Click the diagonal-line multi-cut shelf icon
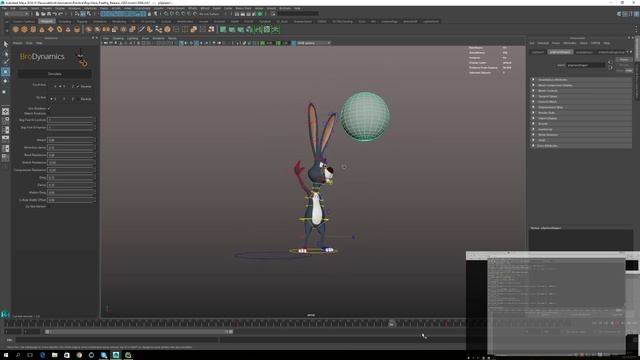This screenshot has height=360, width=640. pos(141,29)
